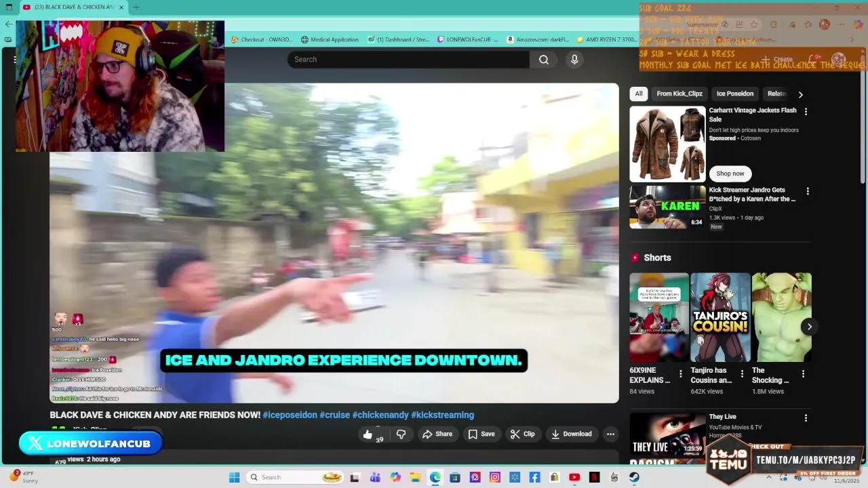Select the Related filter chip

point(776,94)
